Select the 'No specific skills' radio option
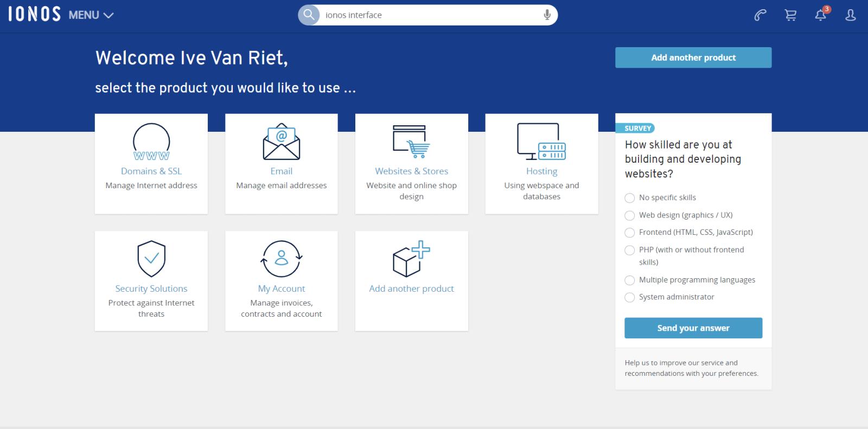The width and height of the screenshot is (868, 429). pyautogui.click(x=629, y=198)
